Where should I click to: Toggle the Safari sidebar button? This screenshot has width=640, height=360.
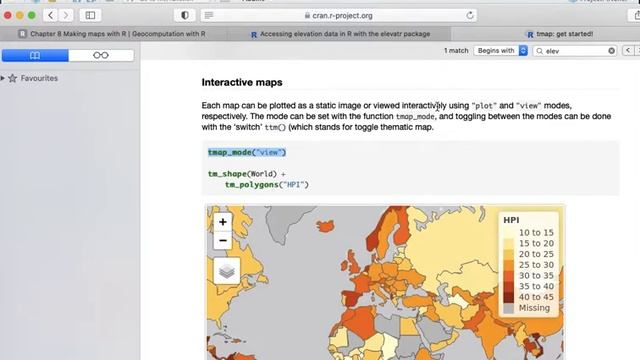pyautogui.click(x=90, y=16)
